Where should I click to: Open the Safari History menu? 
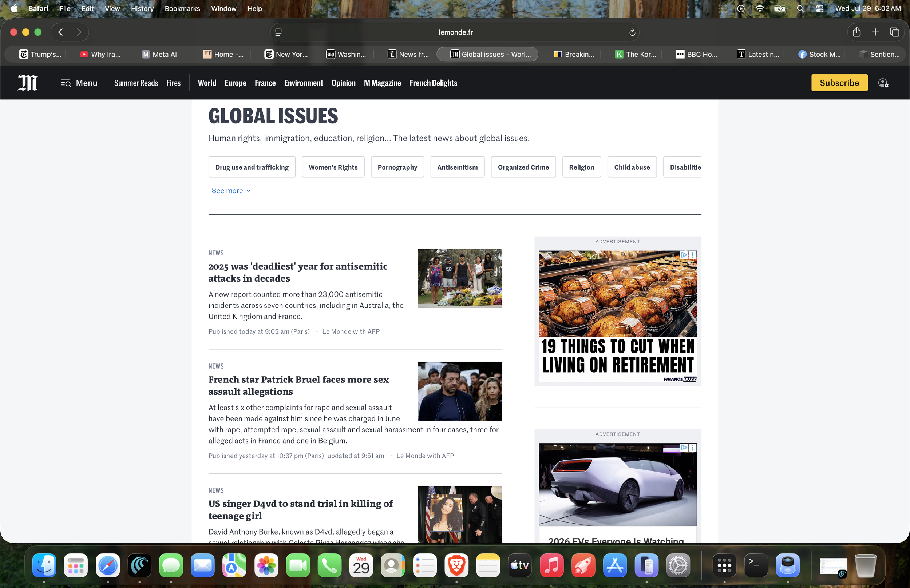tap(142, 8)
